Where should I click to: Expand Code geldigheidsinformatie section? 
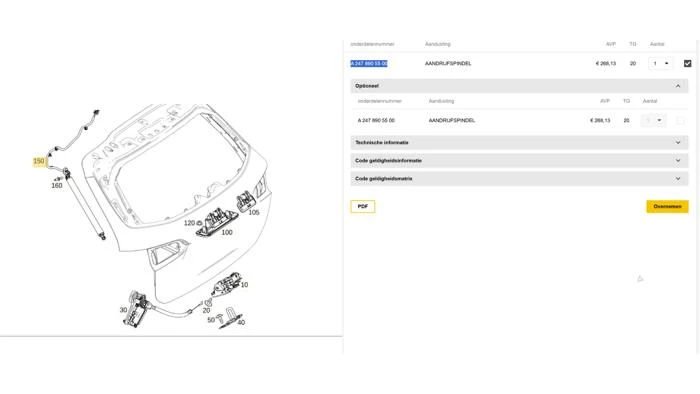coord(519,160)
